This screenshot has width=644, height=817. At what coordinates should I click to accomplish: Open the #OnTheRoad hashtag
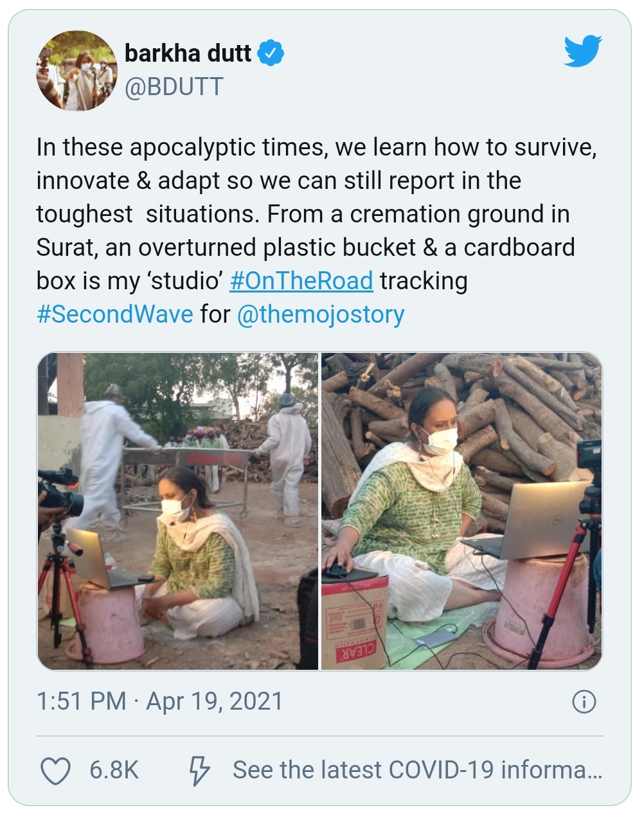click(x=301, y=281)
